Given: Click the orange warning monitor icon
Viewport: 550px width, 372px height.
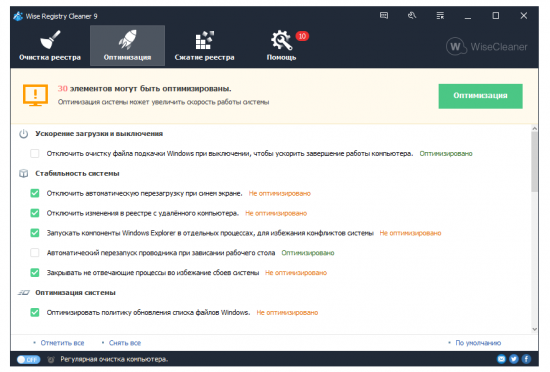Looking at the screenshot, I should tap(35, 95).
